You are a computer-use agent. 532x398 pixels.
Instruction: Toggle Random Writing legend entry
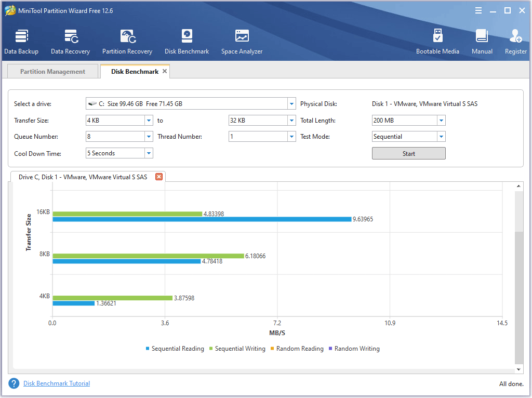(x=354, y=349)
